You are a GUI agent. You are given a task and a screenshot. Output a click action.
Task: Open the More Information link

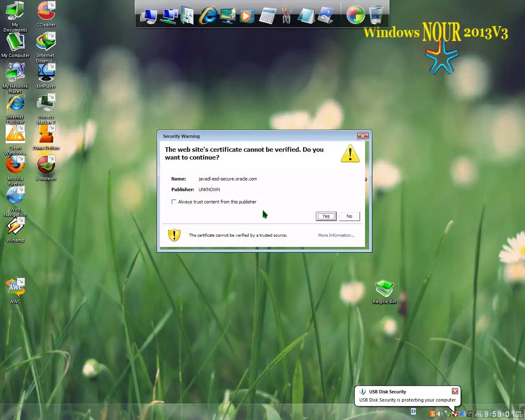(x=336, y=235)
